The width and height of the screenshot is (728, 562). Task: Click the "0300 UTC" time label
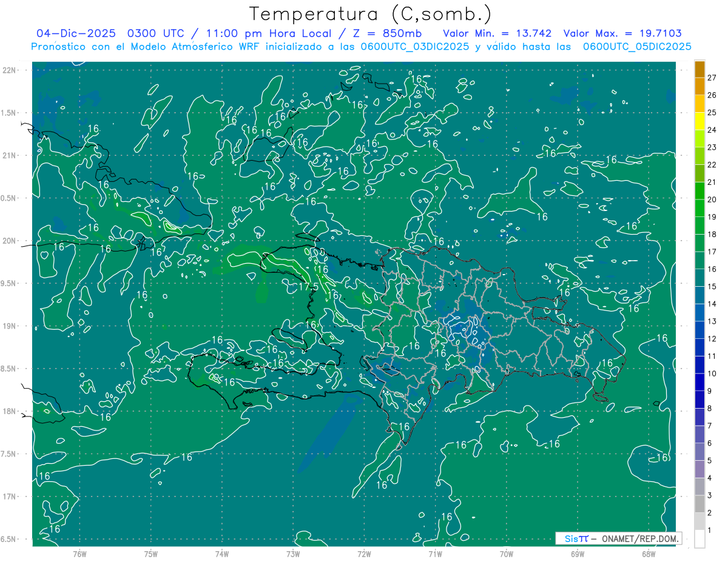(x=157, y=33)
